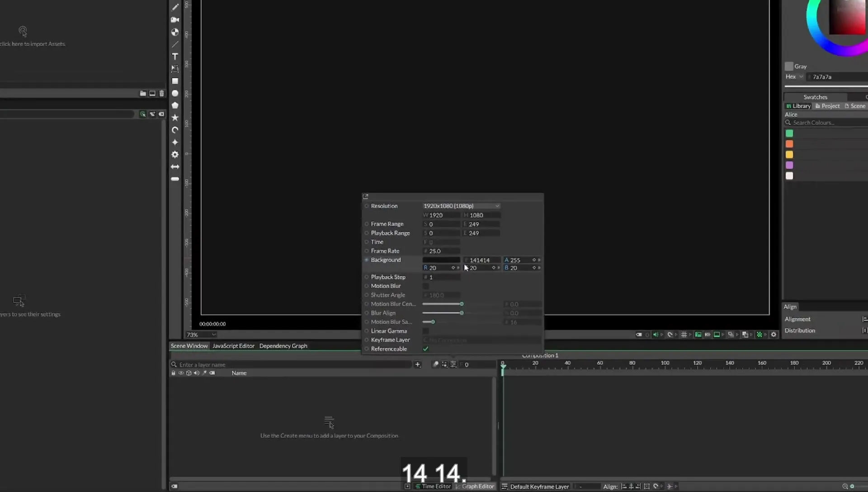Open viewport settings gear icon

(x=774, y=335)
